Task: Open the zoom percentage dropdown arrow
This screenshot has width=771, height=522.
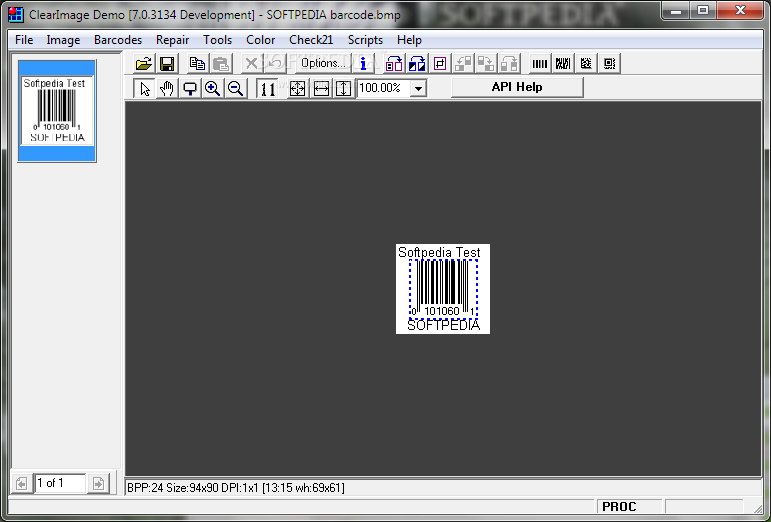Action: (x=418, y=88)
